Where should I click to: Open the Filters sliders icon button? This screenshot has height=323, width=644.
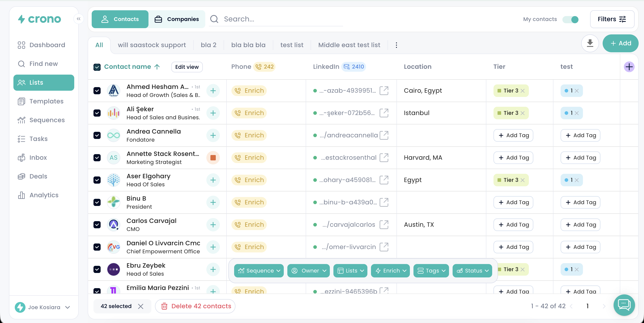(612, 19)
